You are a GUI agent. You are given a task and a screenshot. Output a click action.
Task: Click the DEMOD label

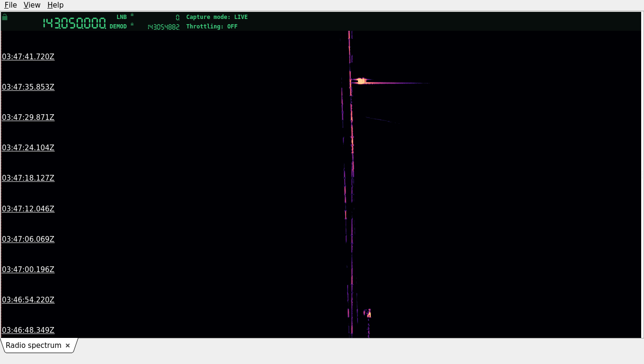click(x=118, y=27)
